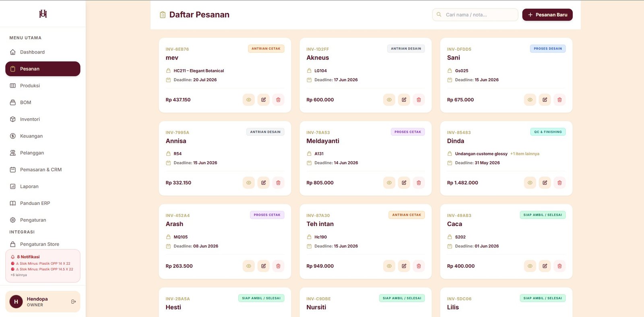
Task: Click SIAP AMBIL / SELESAI badge on Caca
Action: click(543, 215)
